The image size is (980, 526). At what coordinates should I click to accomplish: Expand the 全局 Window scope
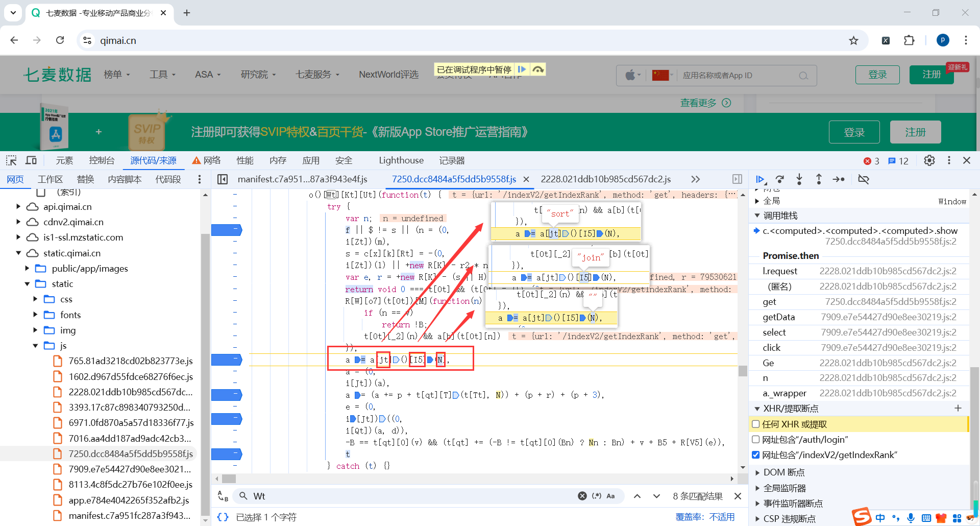pyautogui.click(x=757, y=201)
